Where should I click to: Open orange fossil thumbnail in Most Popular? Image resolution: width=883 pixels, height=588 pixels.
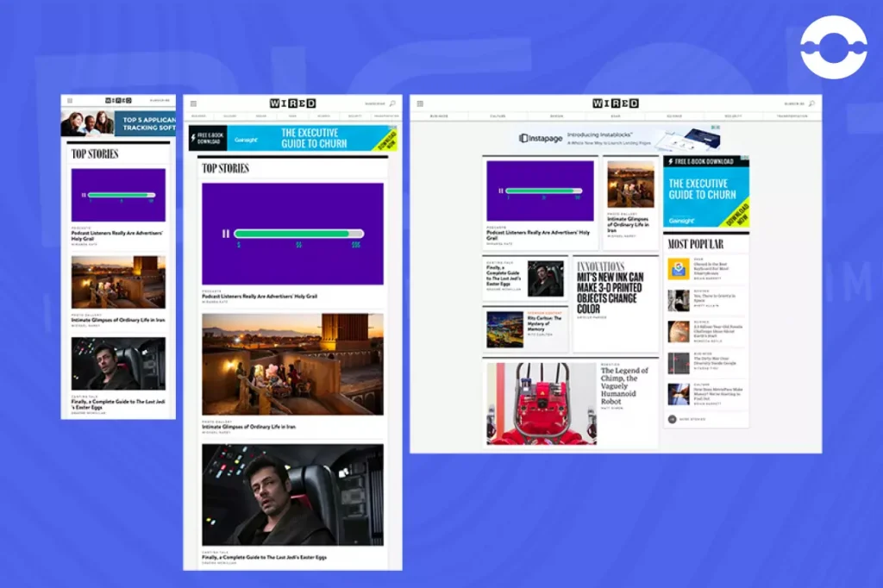[679, 332]
